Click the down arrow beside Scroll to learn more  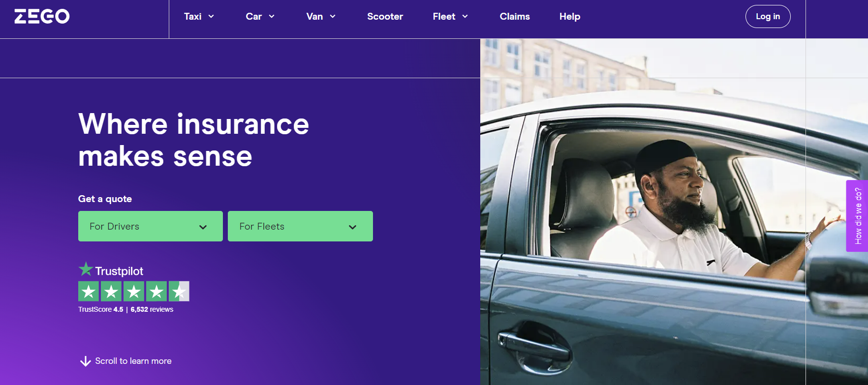(x=85, y=361)
